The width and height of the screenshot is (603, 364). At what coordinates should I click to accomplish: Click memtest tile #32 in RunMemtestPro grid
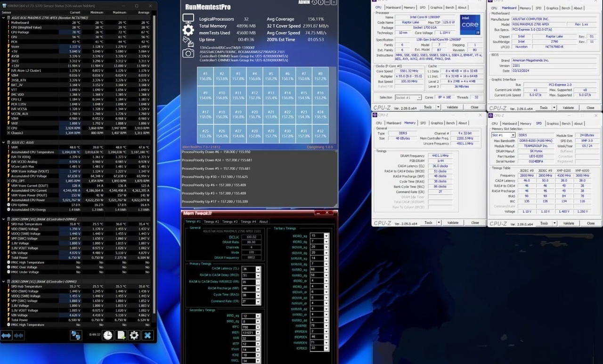coord(320,134)
